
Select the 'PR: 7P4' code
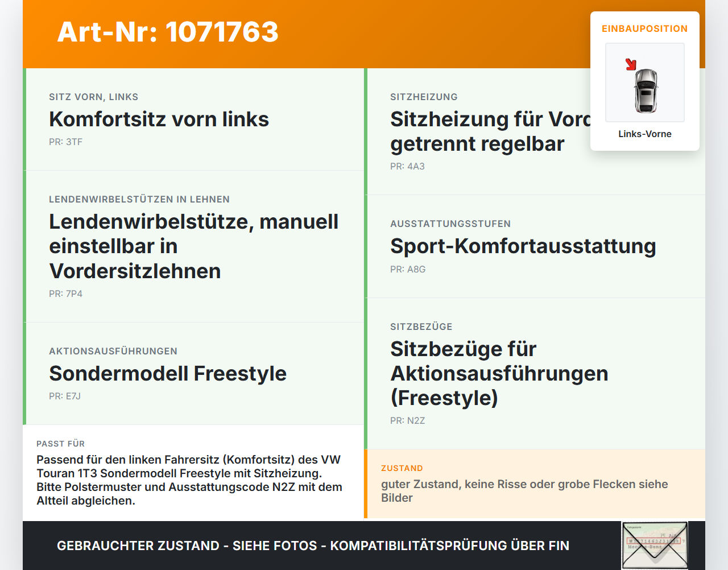(65, 294)
